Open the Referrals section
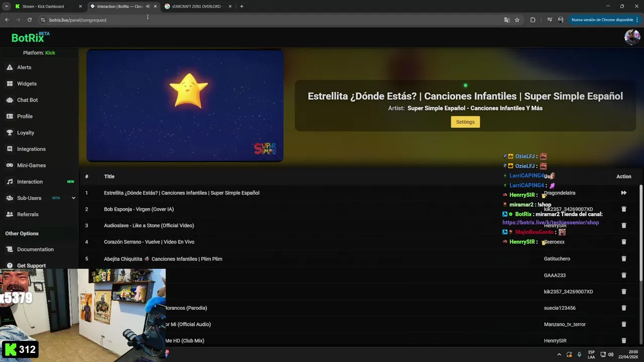The height and width of the screenshot is (362, 644). point(28,214)
